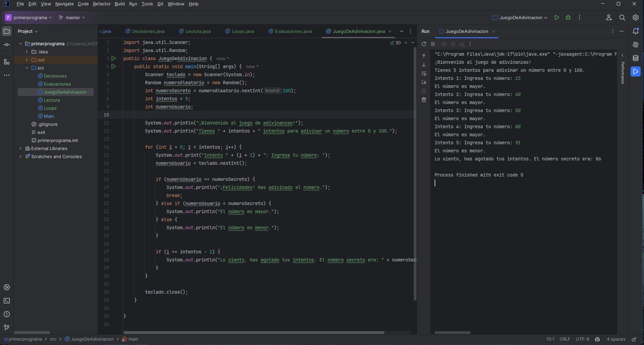Open the Refactor menu

pos(102,4)
